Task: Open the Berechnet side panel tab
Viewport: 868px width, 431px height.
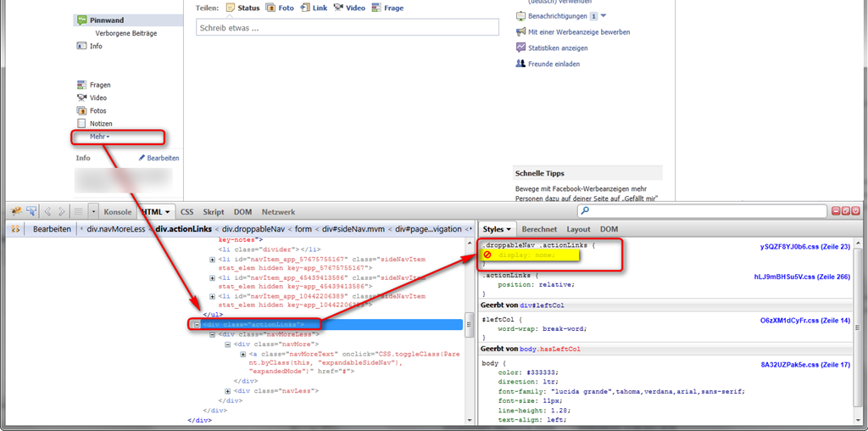Action: coord(539,229)
